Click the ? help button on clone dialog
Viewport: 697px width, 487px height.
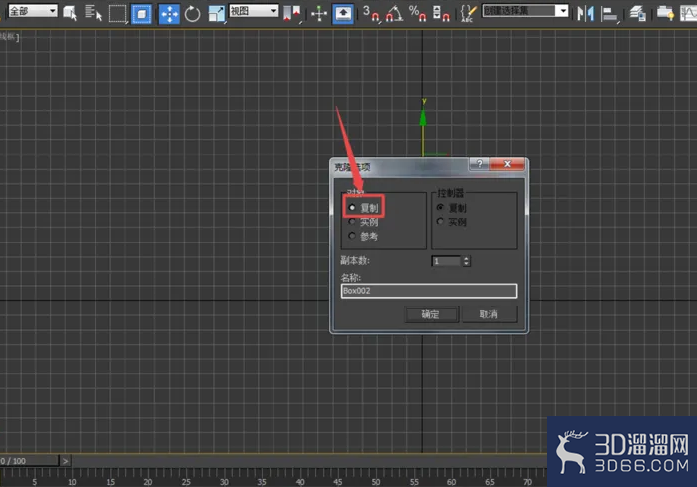click(480, 164)
